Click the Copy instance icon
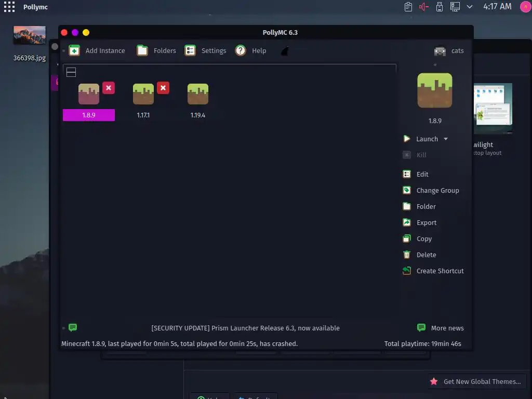Screen dimensions: 532x399 tap(406, 238)
